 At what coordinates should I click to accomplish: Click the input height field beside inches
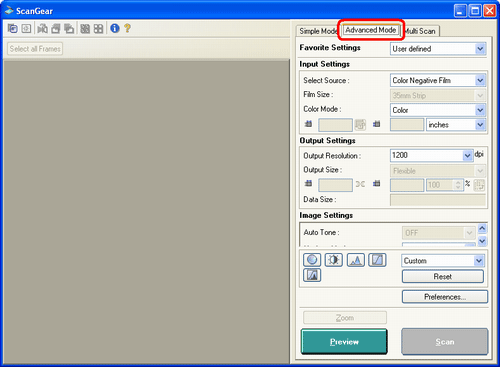[407, 125]
